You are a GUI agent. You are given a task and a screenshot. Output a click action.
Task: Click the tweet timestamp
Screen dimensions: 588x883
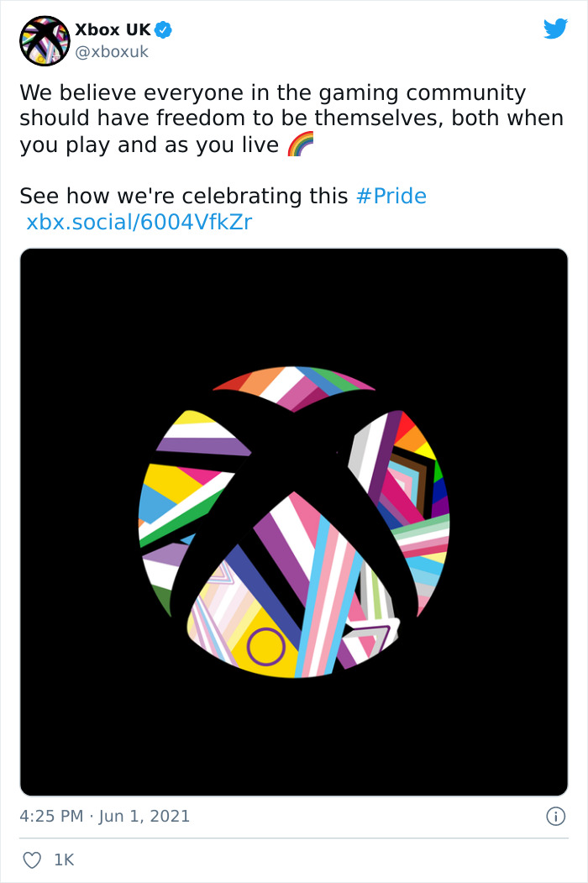105,815
